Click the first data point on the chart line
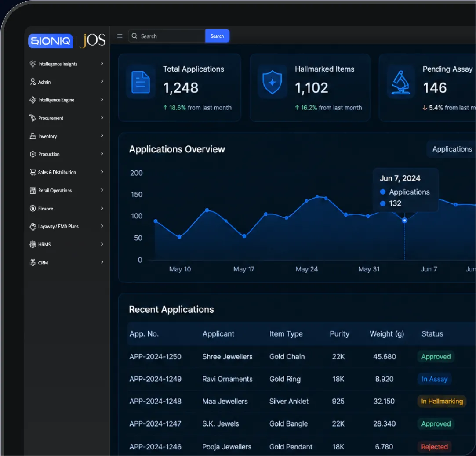This screenshot has height=456, width=476. tap(156, 221)
